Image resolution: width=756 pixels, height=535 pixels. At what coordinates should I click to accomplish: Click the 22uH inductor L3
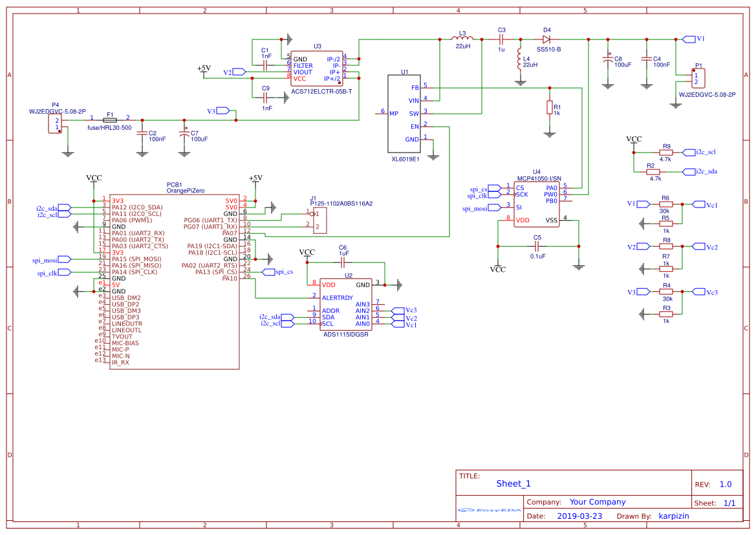pyautogui.click(x=462, y=37)
